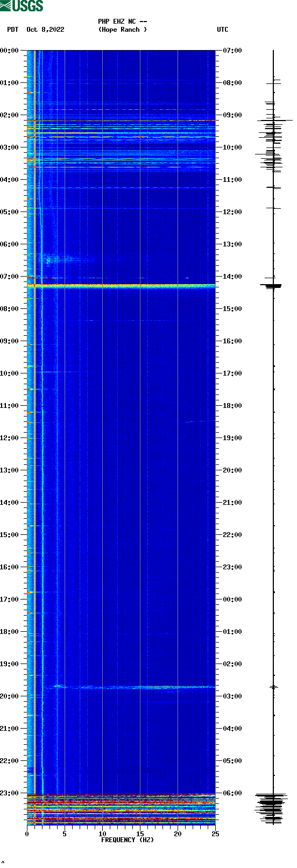297x868 pixels.
Task: Click the UTC time label '22:00'
Action: point(232,535)
